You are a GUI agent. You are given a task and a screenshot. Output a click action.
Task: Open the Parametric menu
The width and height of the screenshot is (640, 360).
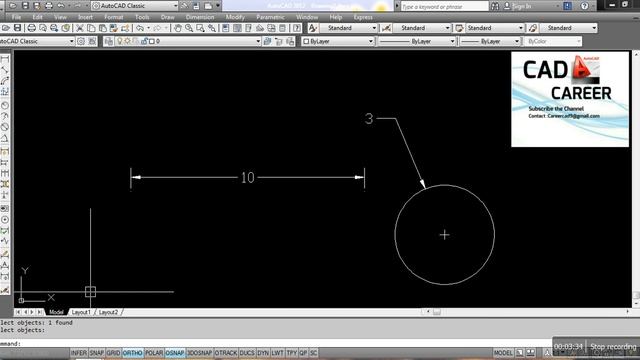(x=270, y=17)
